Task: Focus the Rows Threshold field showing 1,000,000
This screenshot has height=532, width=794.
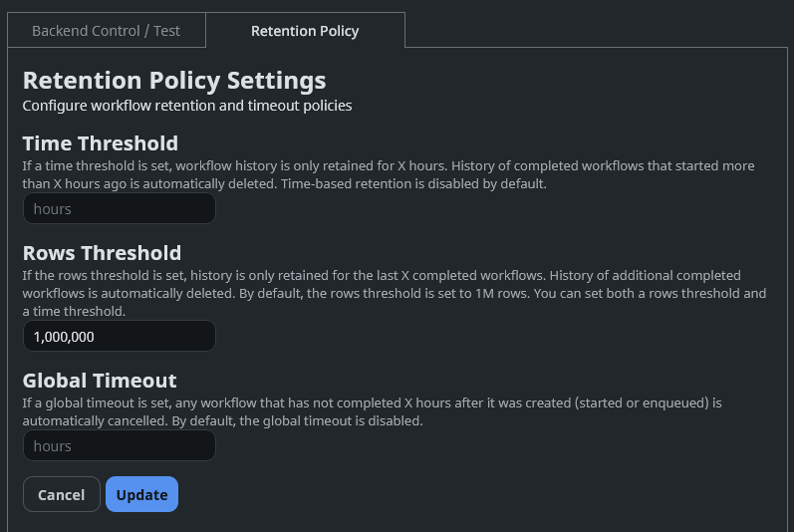Action: click(x=119, y=337)
